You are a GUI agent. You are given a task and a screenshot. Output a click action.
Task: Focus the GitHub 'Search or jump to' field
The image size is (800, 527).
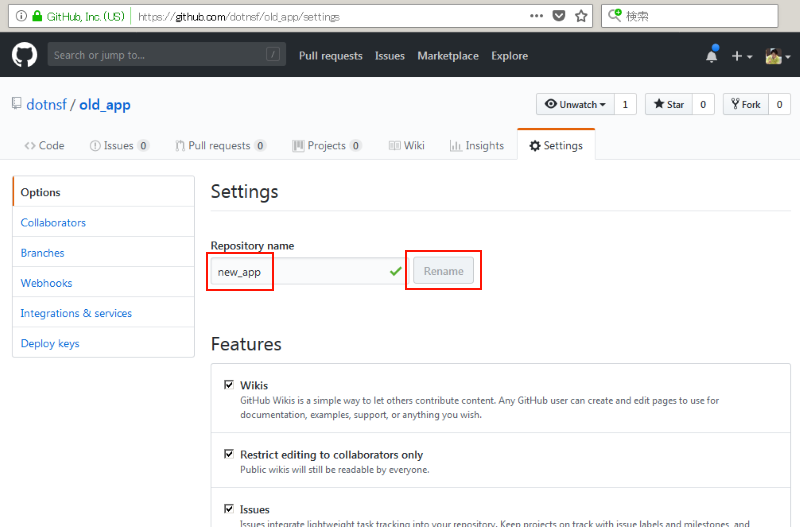point(166,55)
